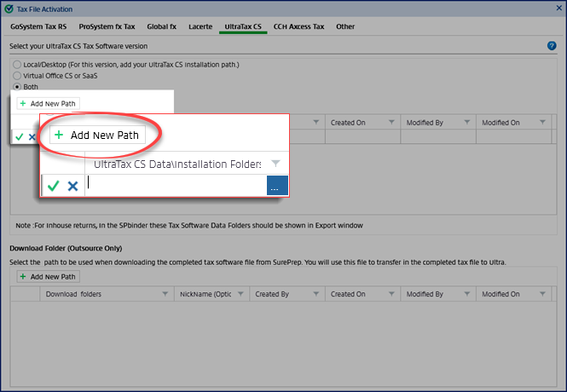Open filter for UltraTax CS Data\Installation Folders column
The height and width of the screenshot is (392, 567).
[275, 163]
